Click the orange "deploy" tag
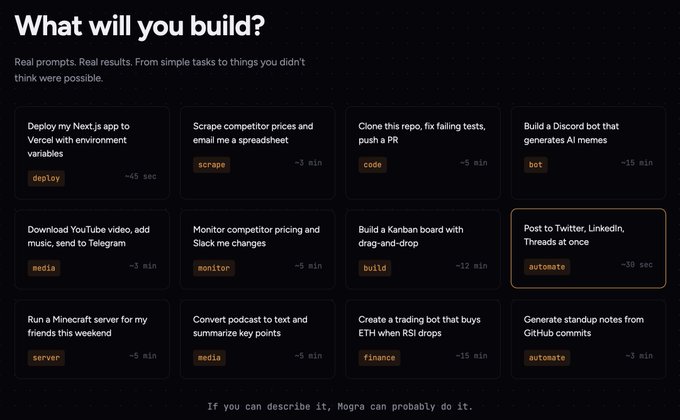 (x=46, y=178)
